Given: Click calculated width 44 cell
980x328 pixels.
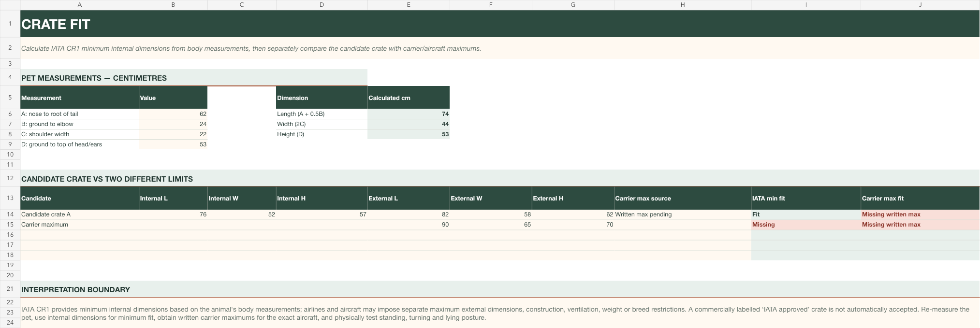Looking at the screenshot, I should coord(409,124).
